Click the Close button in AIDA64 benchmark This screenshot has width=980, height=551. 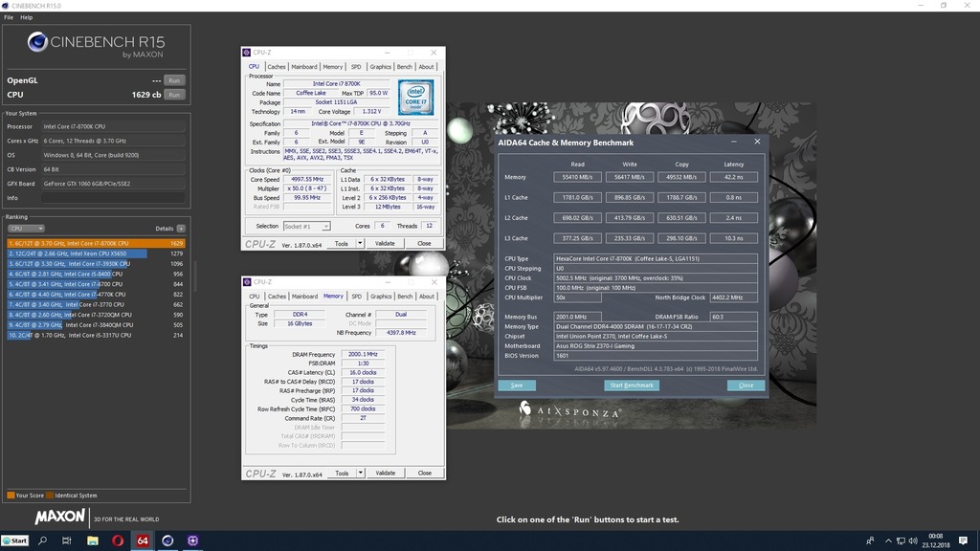(746, 386)
